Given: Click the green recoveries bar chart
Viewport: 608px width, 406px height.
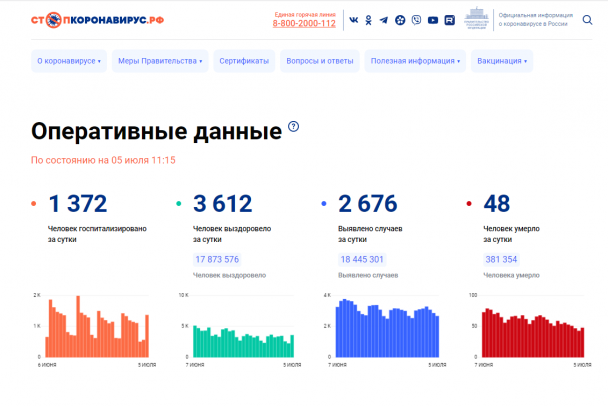Looking at the screenshot, I should pyautogui.click(x=244, y=340).
